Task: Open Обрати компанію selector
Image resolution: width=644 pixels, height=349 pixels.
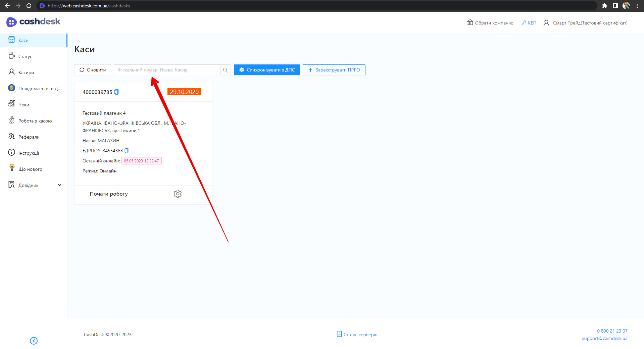Action: pos(490,23)
